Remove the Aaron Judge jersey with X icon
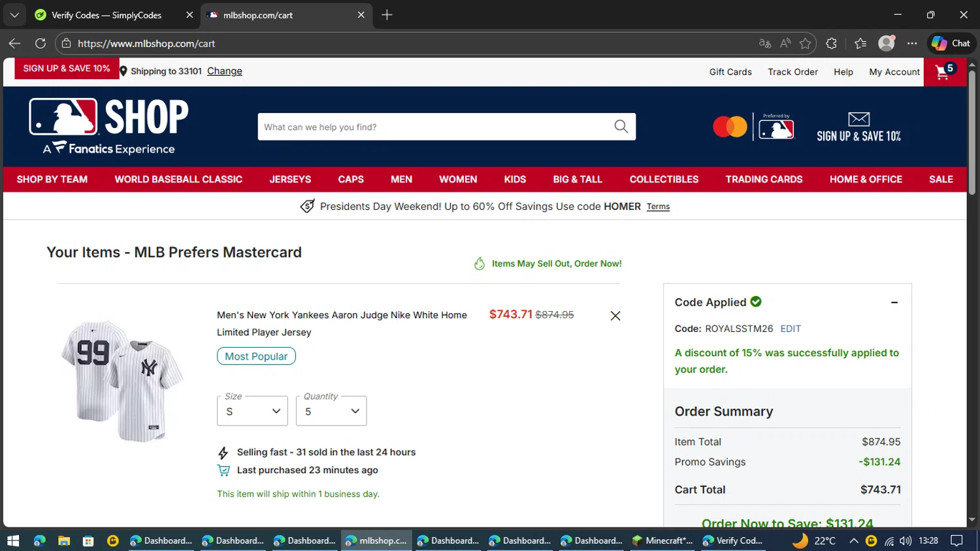980x551 pixels. click(x=615, y=316)
